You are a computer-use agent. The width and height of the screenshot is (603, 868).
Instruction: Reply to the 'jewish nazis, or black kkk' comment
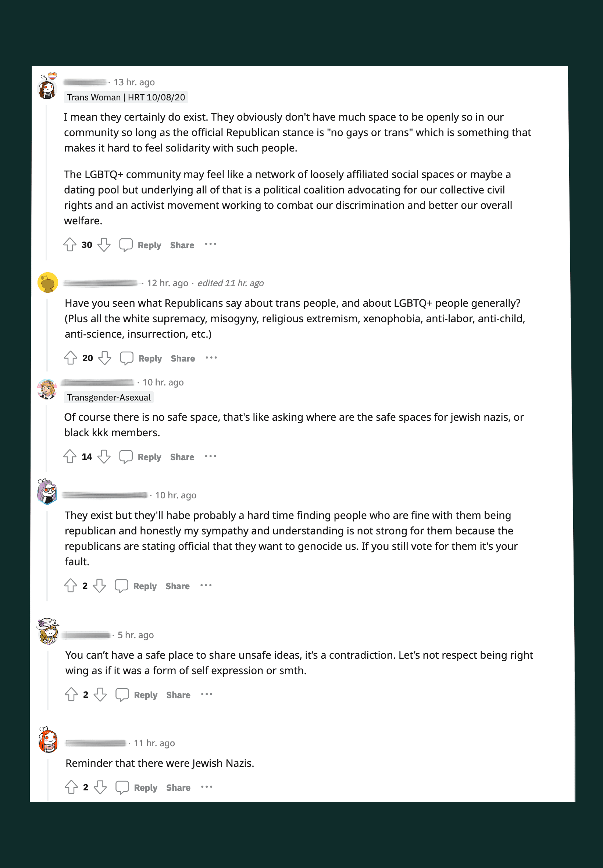[149, 457]
